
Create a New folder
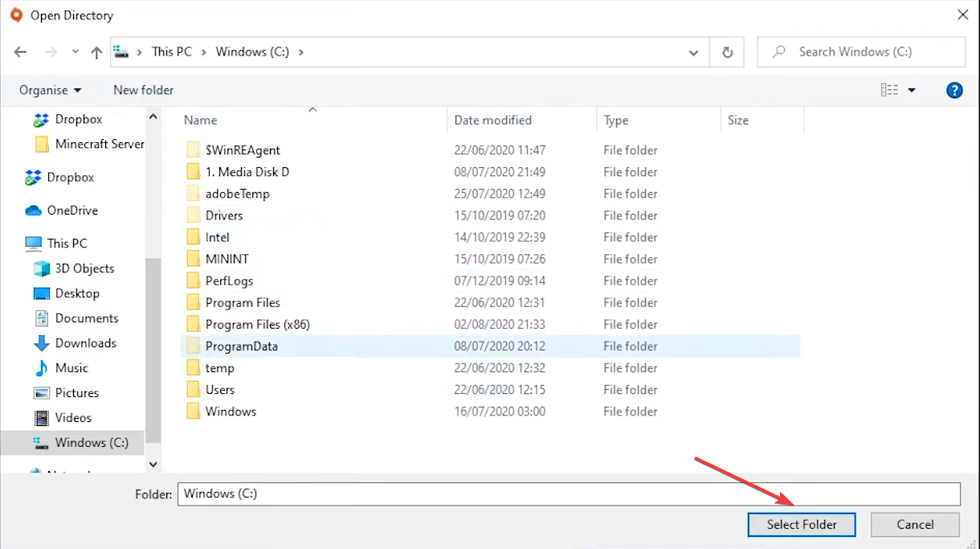click(143, 90)
